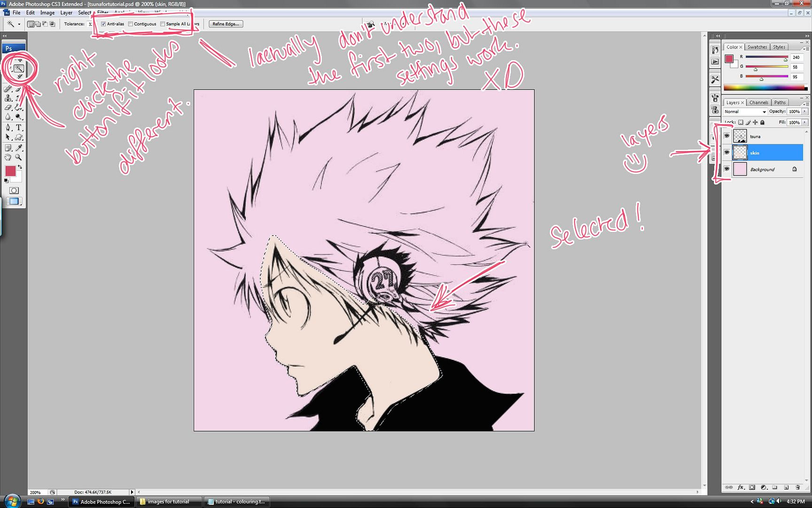Switch to the Channels tab
The height and width of the screenshot is (508, 812).
[758, 103]
